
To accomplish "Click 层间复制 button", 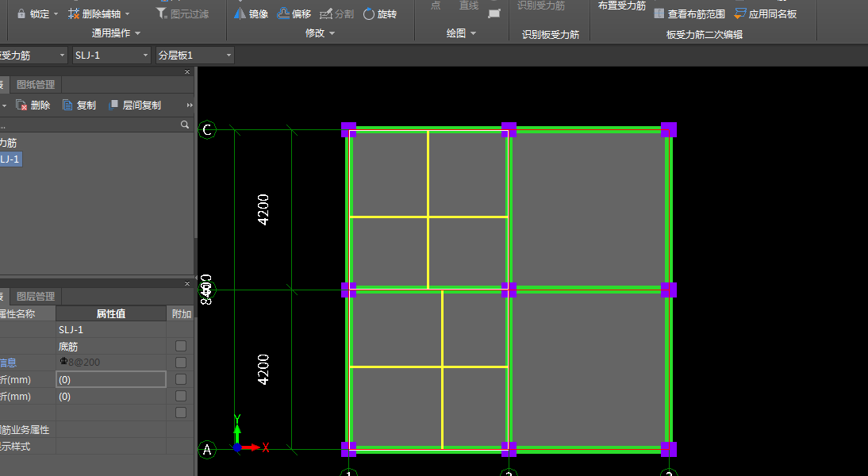I will click(x=135, y=106).
